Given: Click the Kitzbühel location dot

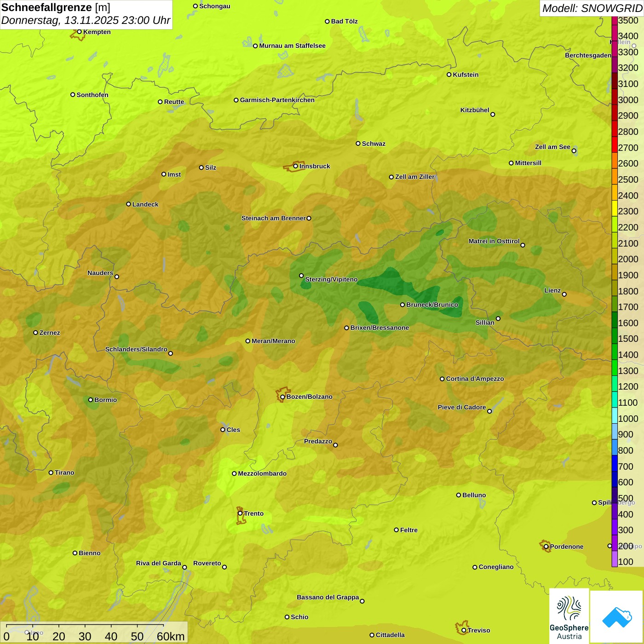Looking at the screenshot, I should [x=493, y=114].
